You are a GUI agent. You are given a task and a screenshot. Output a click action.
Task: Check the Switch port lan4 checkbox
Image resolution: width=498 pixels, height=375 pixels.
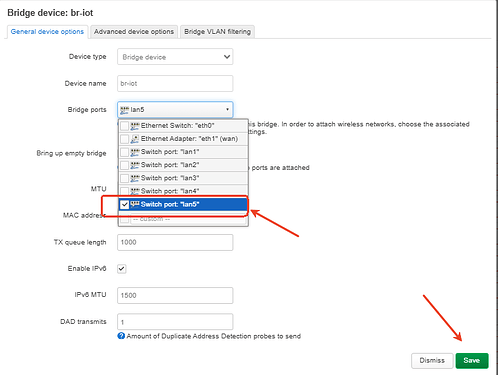click(x=124, y=191)
